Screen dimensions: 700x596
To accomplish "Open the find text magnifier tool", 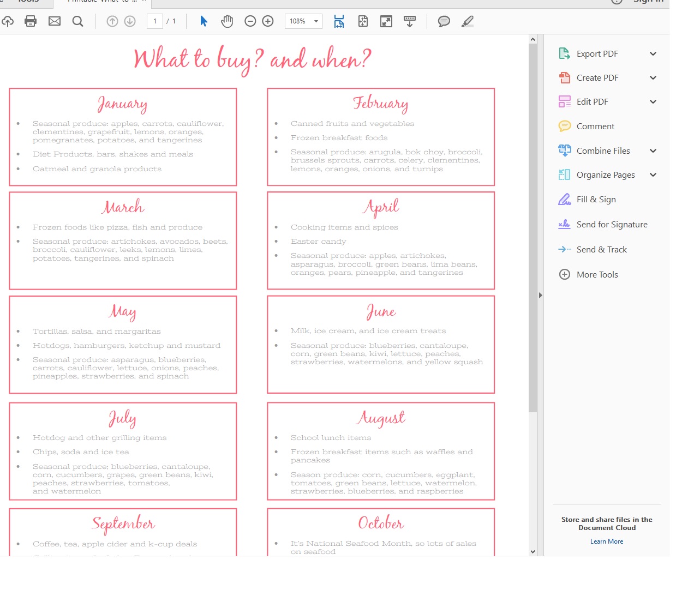I will (x=78, y=21).
